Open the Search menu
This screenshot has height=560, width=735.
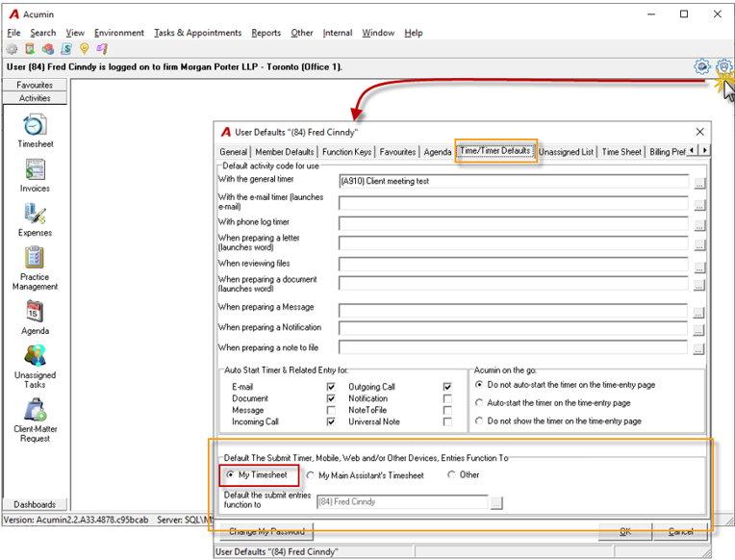pos(42,33)
